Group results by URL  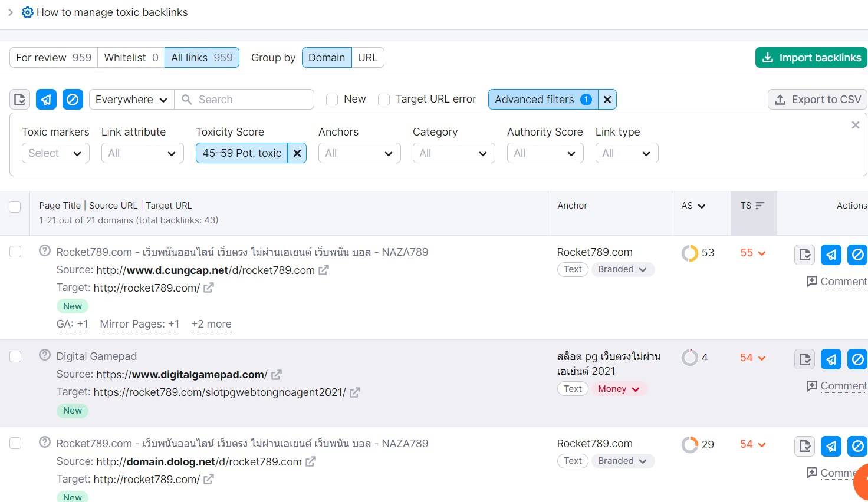click(x=367, y=58)
